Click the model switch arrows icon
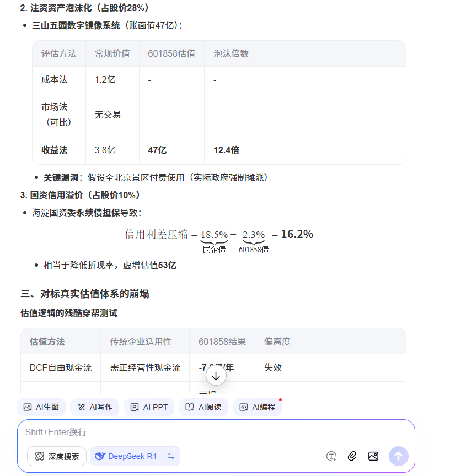 171,456
